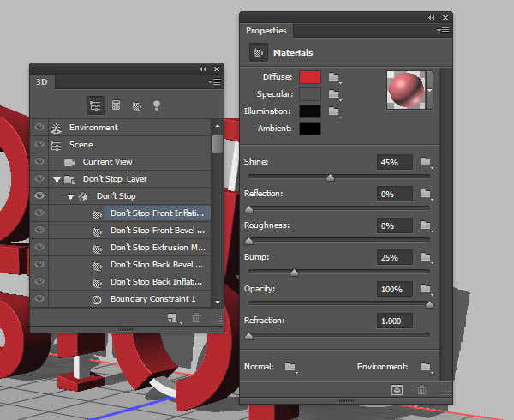Image resolution: width=514 pixels, height=420 pixels.
Task: Click the 3D panel scroll down arrow
Action: (x=217, y=302)
